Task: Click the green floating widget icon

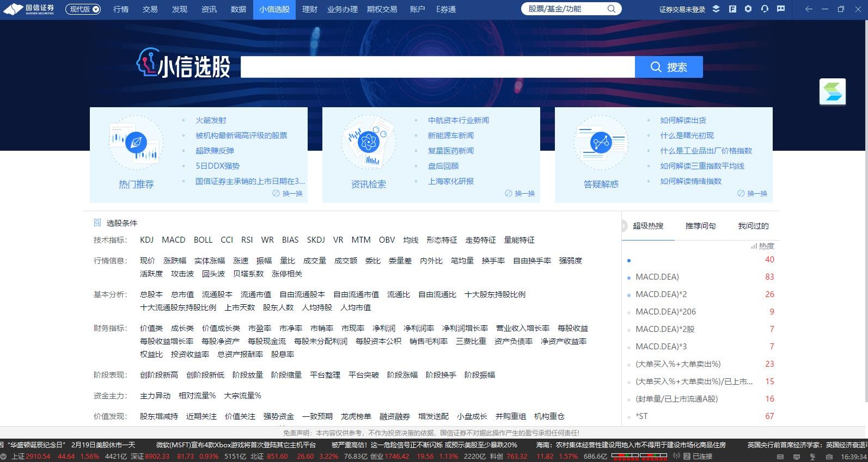Action: [x=833, y=91]
